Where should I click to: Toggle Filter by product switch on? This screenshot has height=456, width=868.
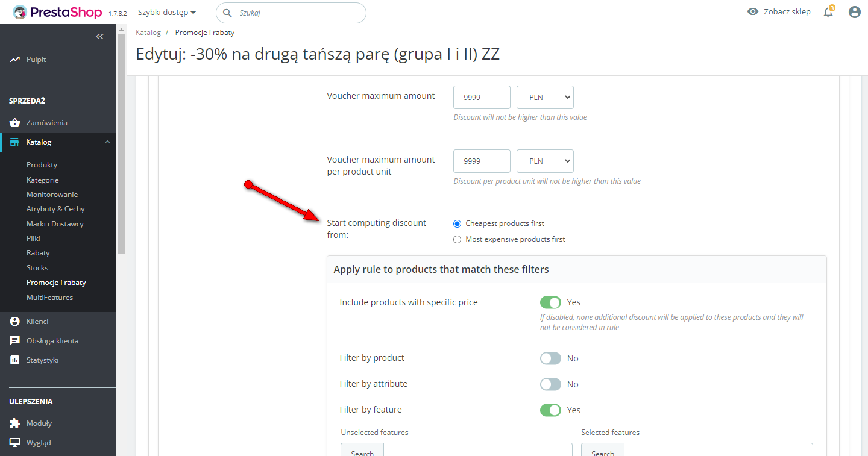550,358
